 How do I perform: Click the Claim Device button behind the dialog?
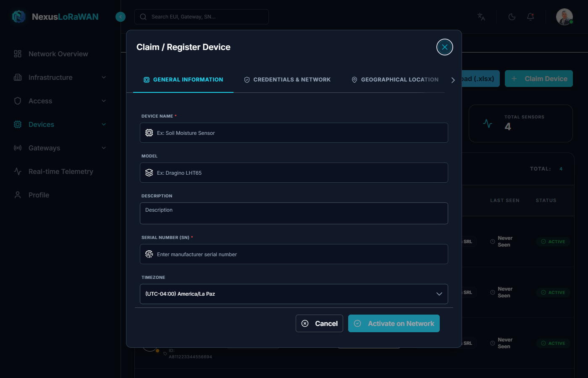click(x=539, y=79)
